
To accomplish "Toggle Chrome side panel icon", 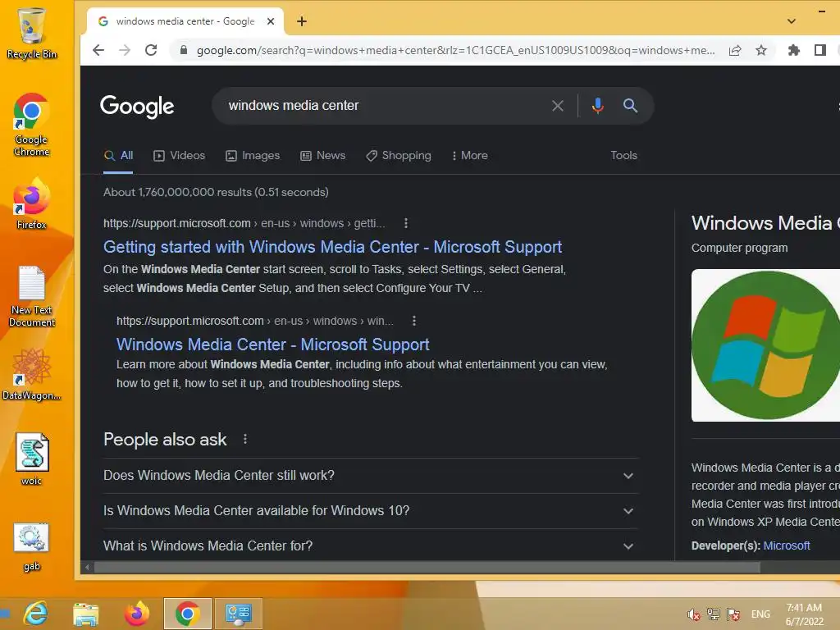I will (x=819, y=50).
